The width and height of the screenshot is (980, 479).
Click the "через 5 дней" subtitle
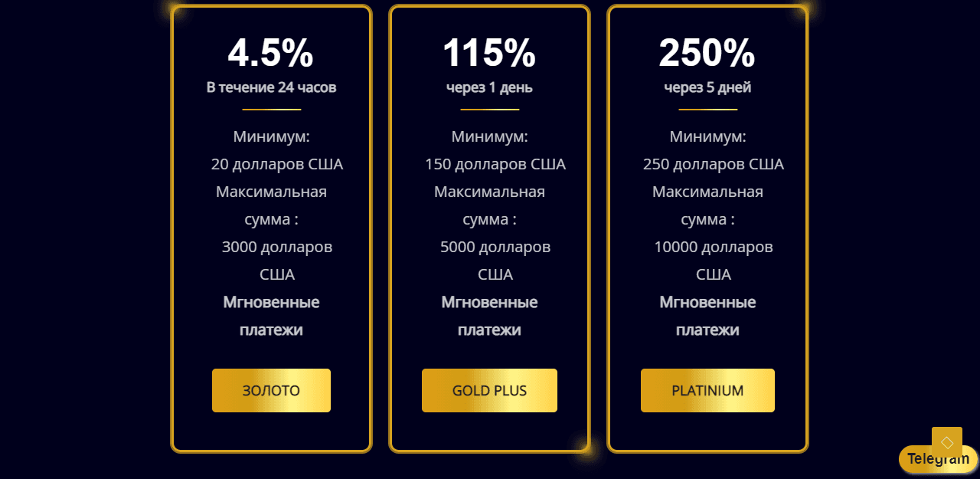[x=707, y=87]
